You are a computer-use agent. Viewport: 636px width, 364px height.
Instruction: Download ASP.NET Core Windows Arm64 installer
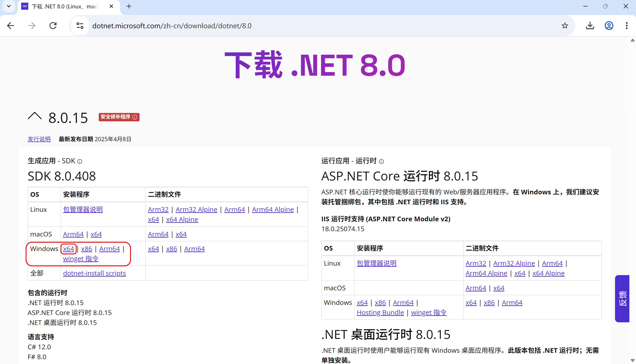tap(403, 302)
